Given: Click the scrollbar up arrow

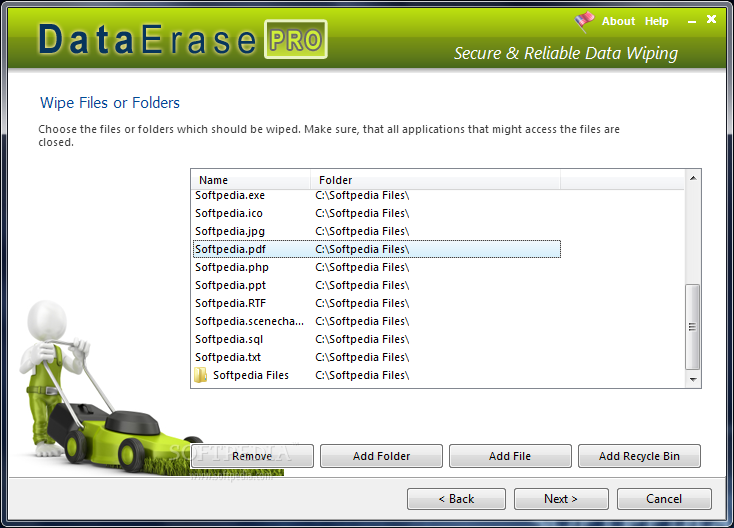Looking at the screenshot, I should click(693, 178).
